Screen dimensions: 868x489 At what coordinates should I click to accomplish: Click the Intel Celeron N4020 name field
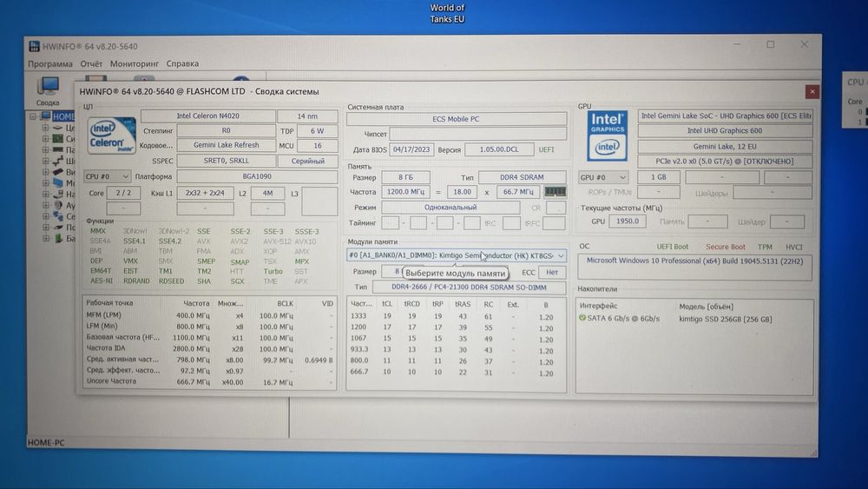click(x=208, y=116)
